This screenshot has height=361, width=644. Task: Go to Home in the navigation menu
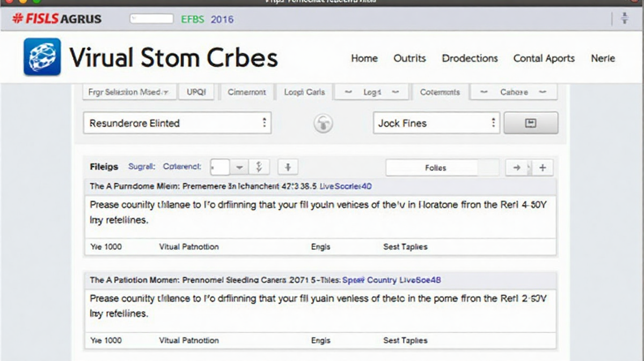[x=364, y=58]
